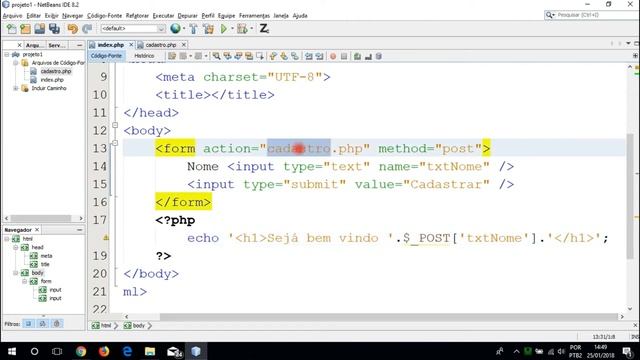Run the project with green play icon

click(224, 29)
